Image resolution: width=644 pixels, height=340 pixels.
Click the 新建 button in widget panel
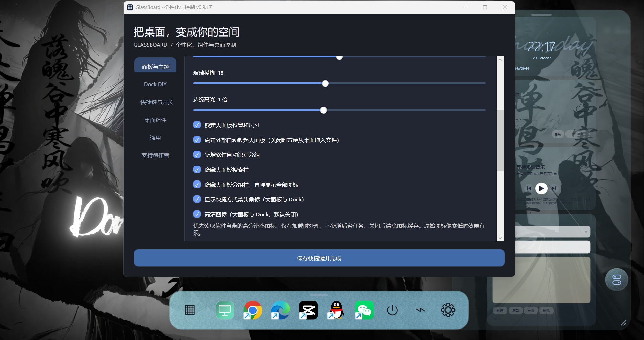(500, 310)
